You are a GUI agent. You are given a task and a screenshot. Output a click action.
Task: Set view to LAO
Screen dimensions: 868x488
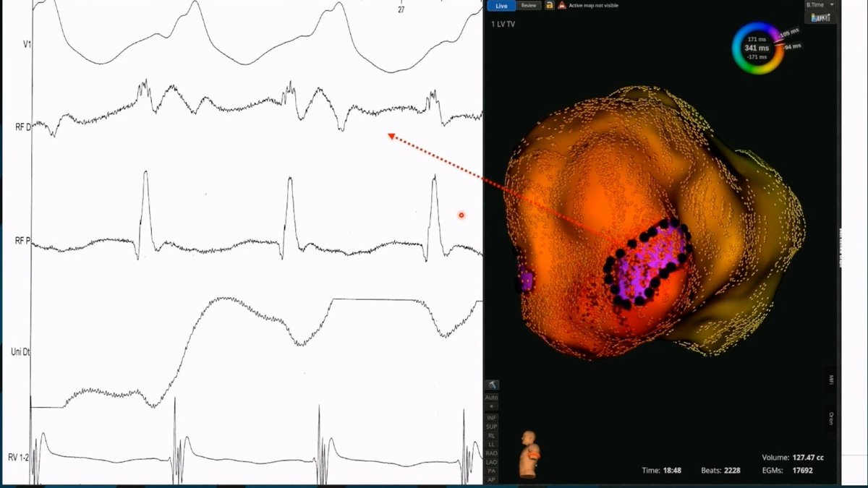click(492, 462)
